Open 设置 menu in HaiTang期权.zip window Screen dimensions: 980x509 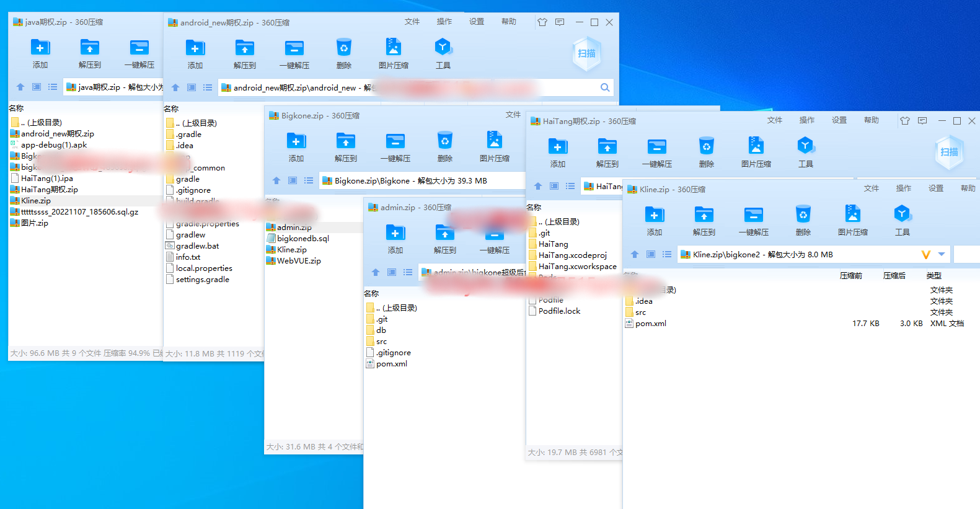tap(839, 120)
